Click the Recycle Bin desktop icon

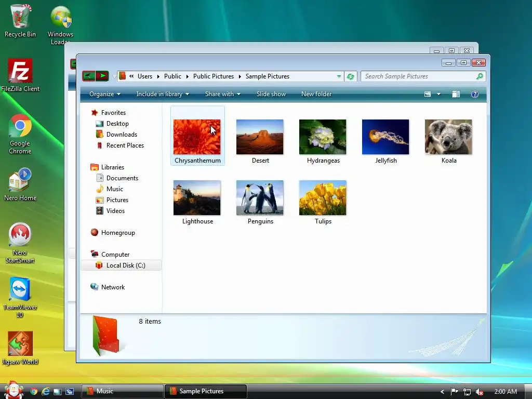click(x=20, y=20)
